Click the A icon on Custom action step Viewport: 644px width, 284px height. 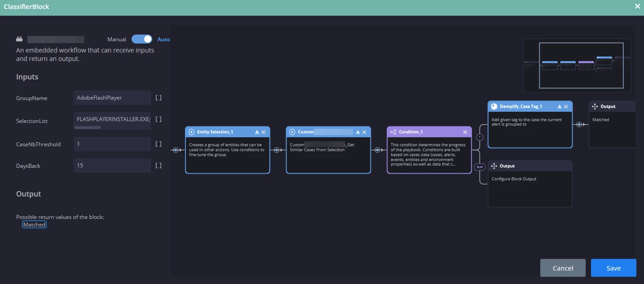(x=358, y=132)
